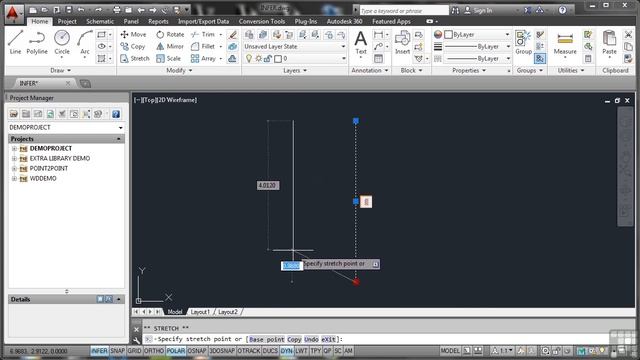This screenshot has width=640, height=360.
Task: Toggle OTRACK in status bar
Action: 249,351
